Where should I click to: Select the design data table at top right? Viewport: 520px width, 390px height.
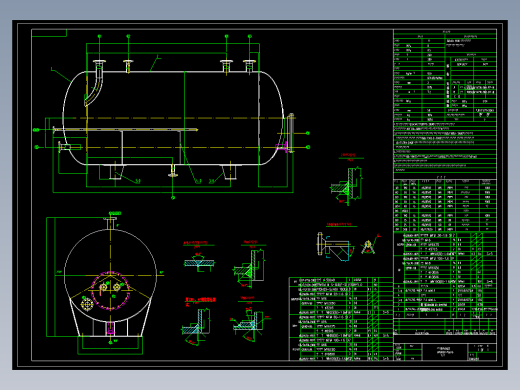coord(445,75)
